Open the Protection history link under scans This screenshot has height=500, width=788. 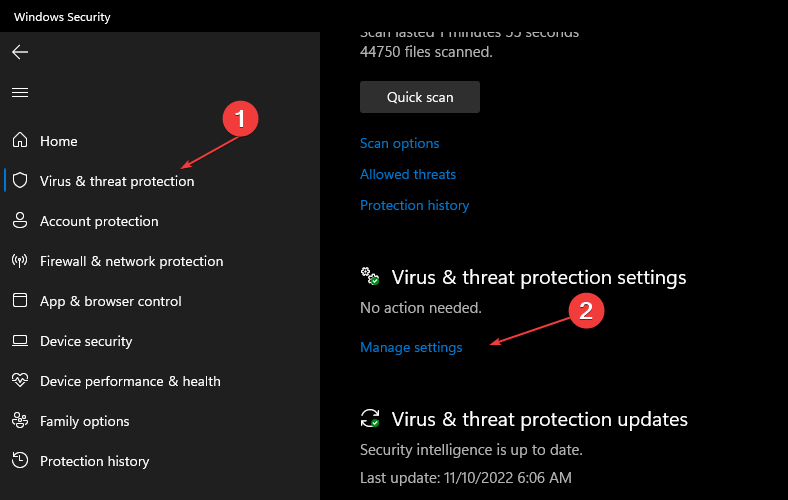tap(415, 206)
